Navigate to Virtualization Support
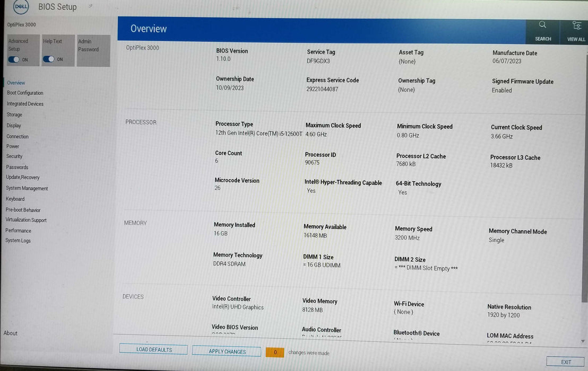 [25, 220]
